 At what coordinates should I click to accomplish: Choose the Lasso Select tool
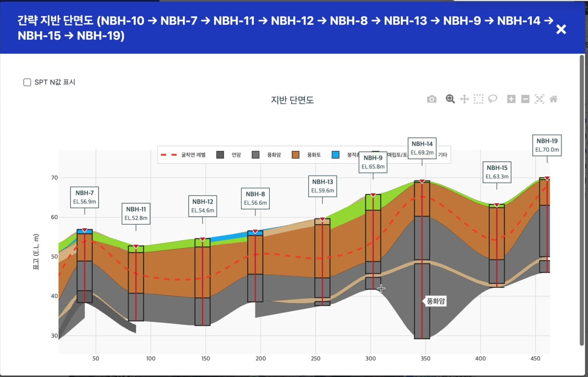[x=492, y=99]
